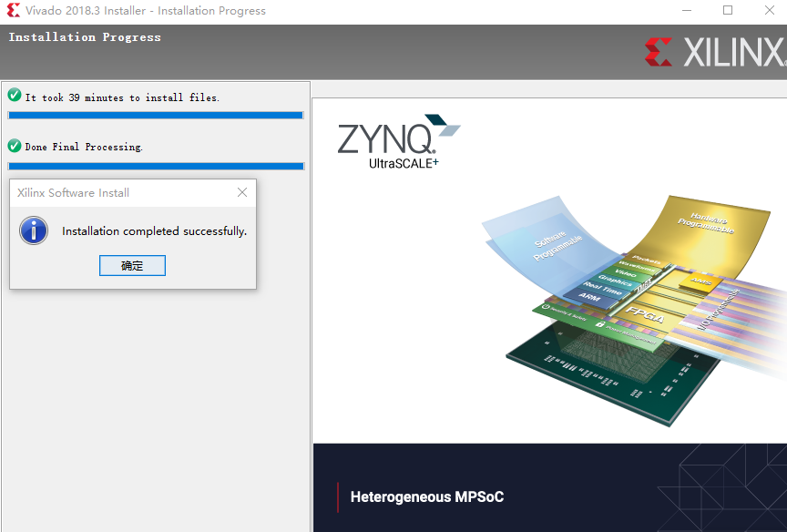Click the Xilinx icon in title bar
Viewport: 787px width, 532px height.
[13, 10]
